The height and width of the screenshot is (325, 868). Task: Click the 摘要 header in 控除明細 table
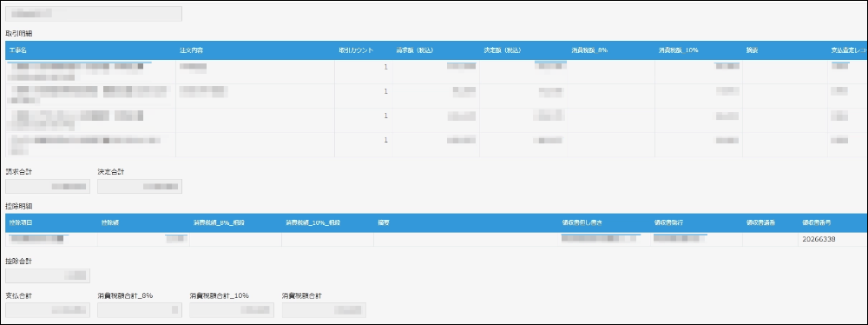click(x=465, y=222)
